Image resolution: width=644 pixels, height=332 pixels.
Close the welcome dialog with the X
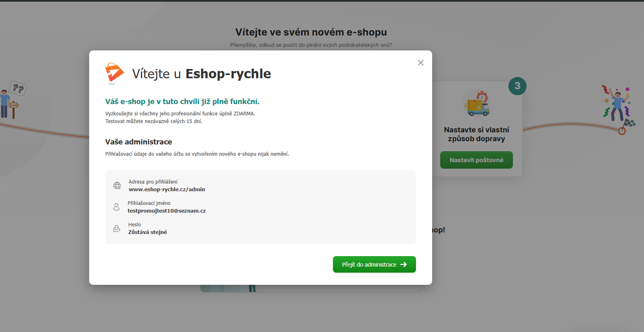420,63
